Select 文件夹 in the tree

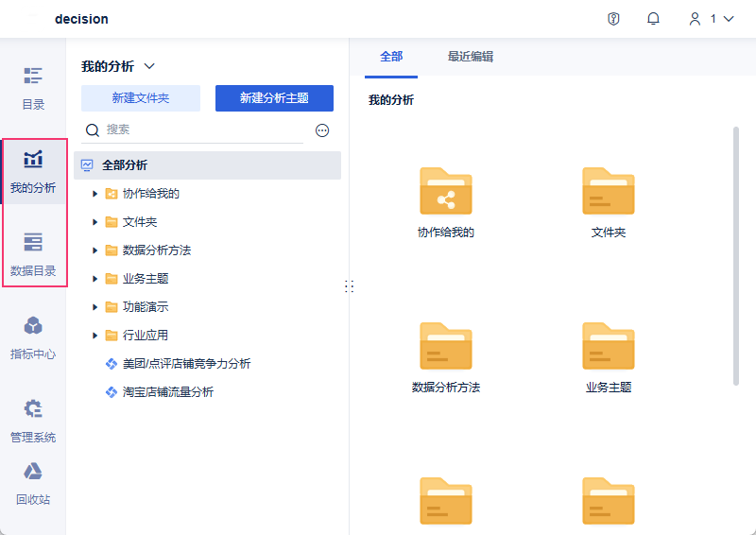[140, 222]
